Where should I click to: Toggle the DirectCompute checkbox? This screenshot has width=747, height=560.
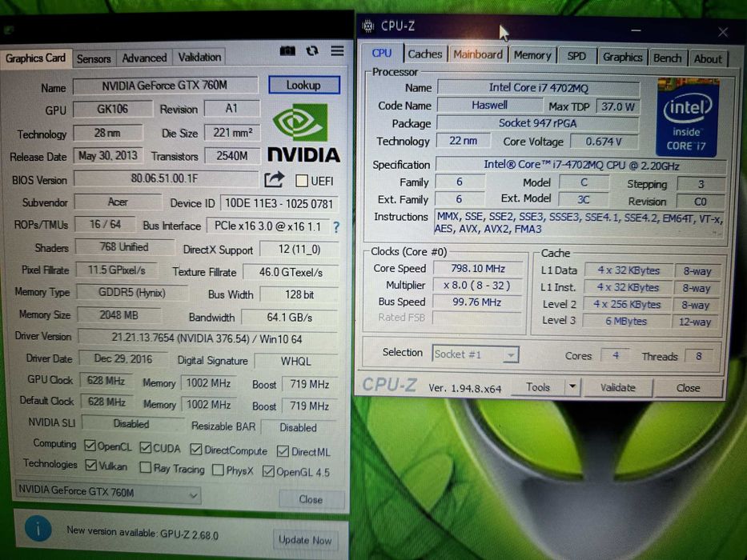point(196,449)
